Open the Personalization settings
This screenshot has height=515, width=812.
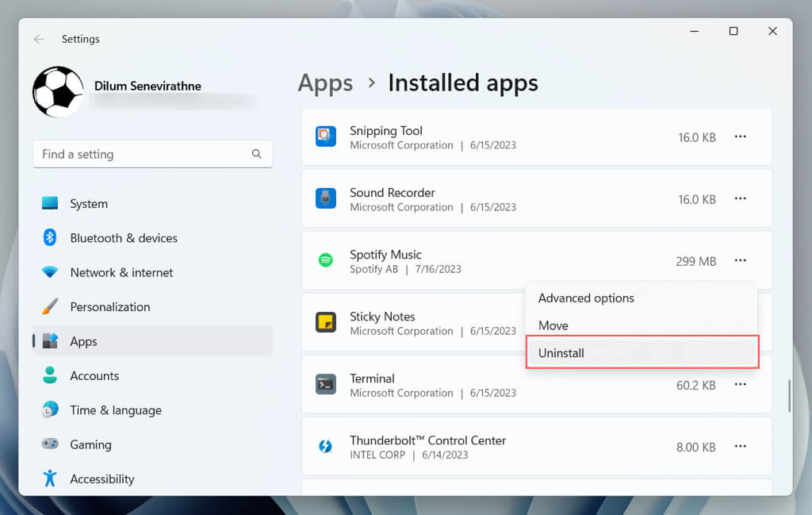pyautogui.click(x=109, y=307)
